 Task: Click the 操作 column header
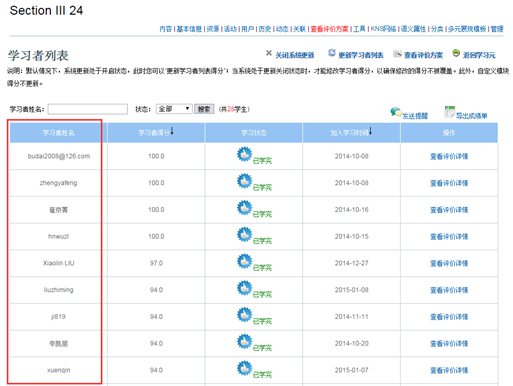click(449, 133)
